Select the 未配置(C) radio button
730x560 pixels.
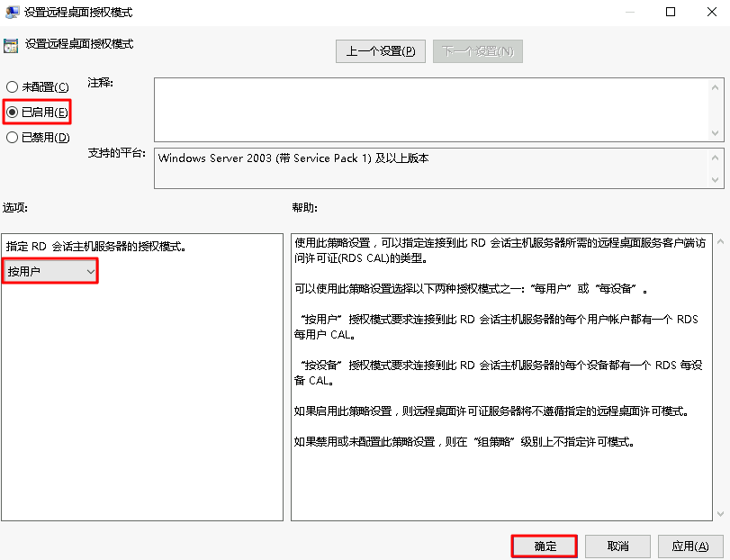point(13,87)
